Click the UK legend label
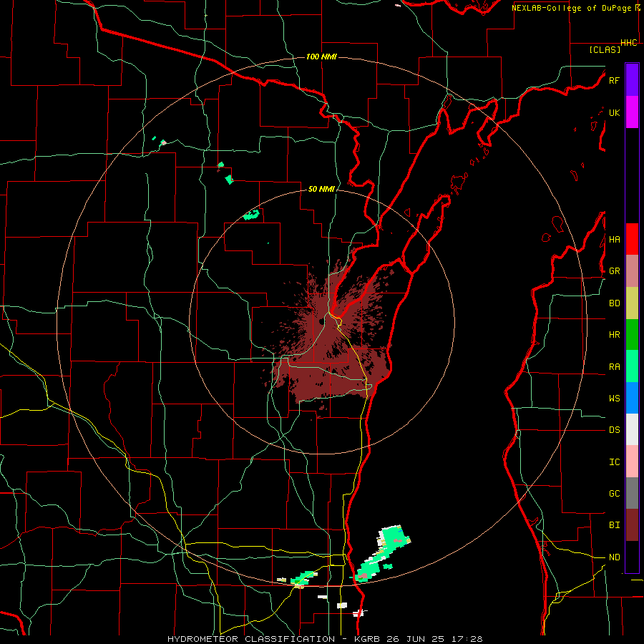The image size is (644, 644). (614, 112)
